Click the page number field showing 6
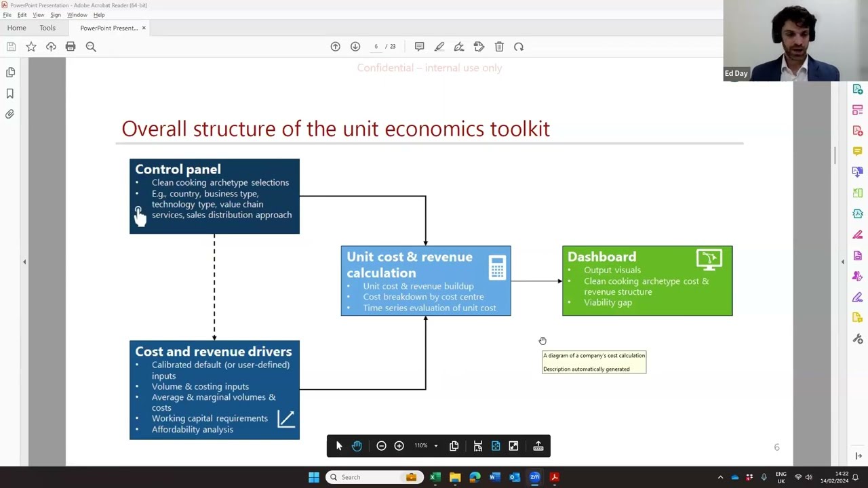Screen dimensions: 868x488 376,47
